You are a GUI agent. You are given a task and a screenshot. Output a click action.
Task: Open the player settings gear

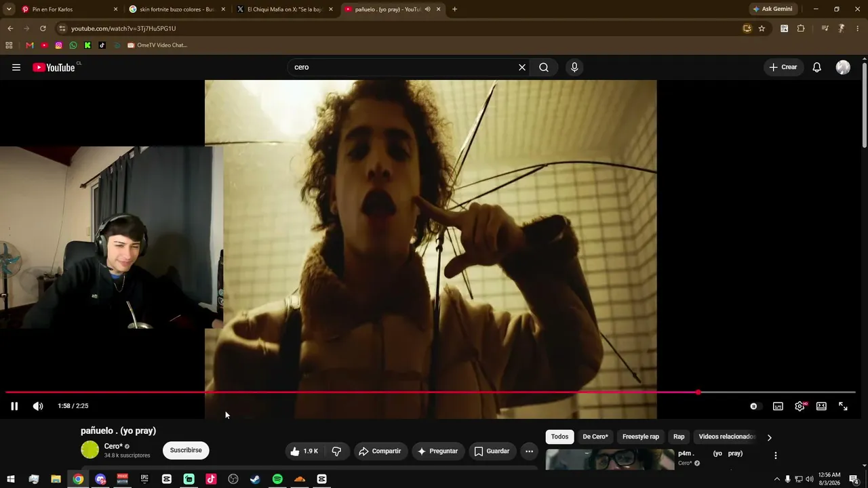pos(800,406)
